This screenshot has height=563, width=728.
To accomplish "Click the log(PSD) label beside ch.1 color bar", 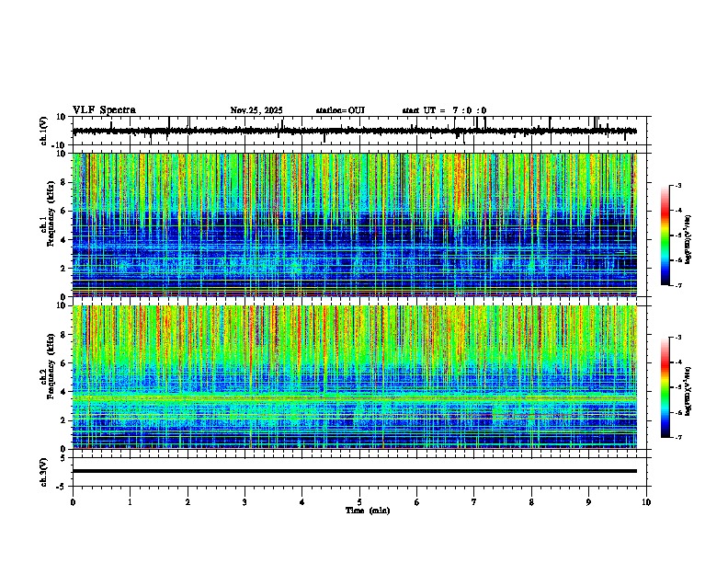I will (688, 239).
